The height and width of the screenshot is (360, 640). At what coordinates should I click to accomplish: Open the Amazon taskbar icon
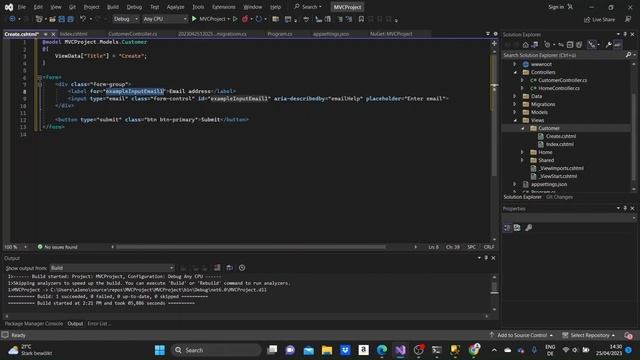coord(364,350)
